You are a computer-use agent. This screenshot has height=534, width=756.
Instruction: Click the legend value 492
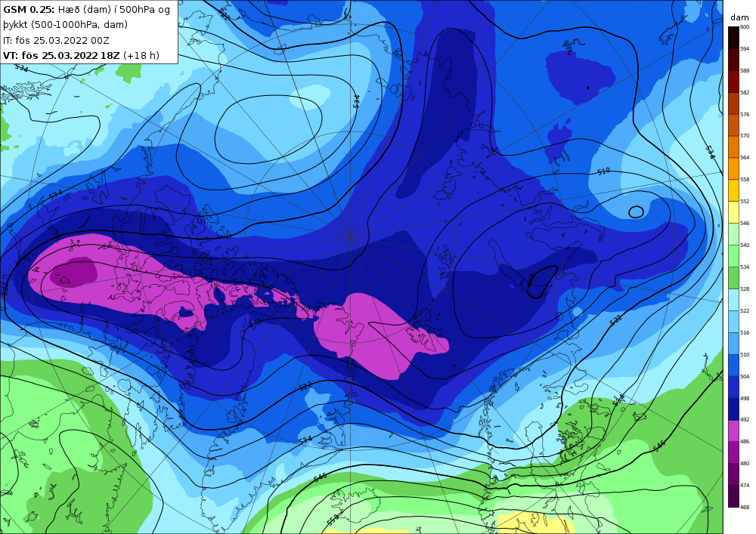tap(745, 419)
